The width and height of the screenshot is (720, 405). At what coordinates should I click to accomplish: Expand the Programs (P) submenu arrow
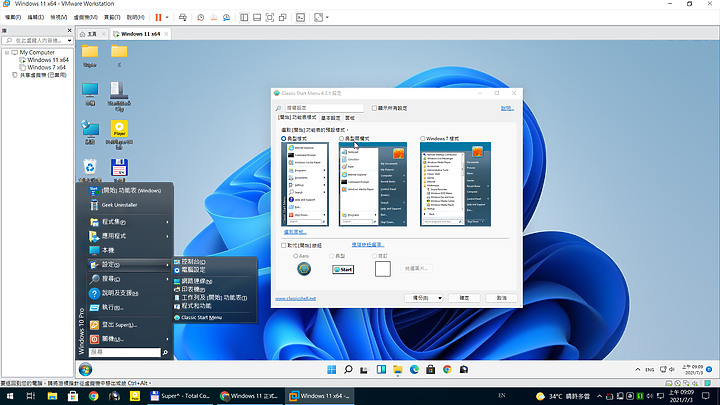167,222
